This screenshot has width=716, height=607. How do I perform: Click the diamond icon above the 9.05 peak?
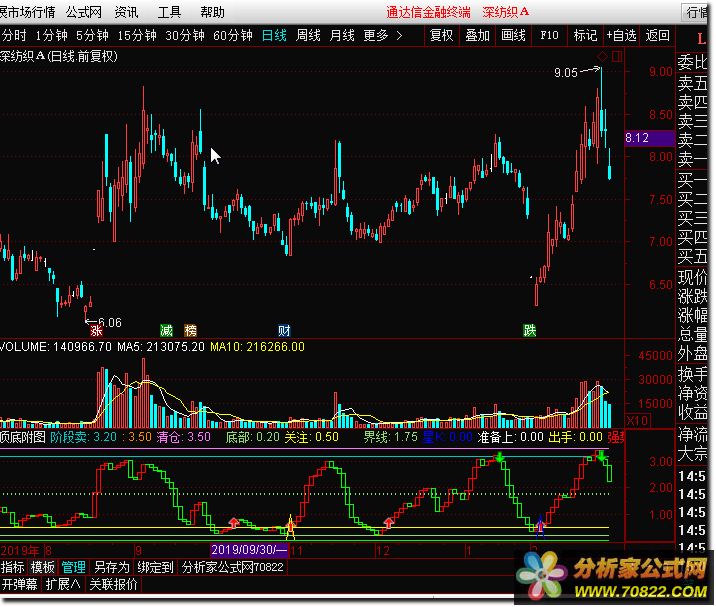pyautogui.click(x=600, y=56)
